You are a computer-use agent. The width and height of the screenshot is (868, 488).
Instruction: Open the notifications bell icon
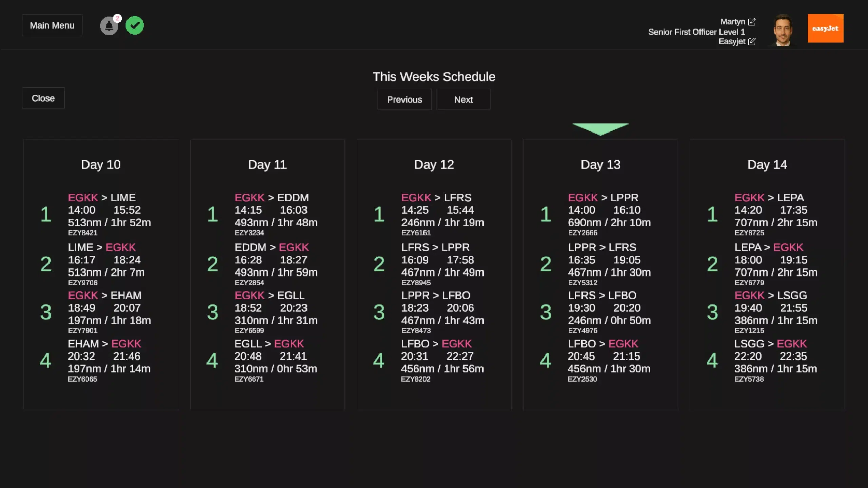[109, 26]
